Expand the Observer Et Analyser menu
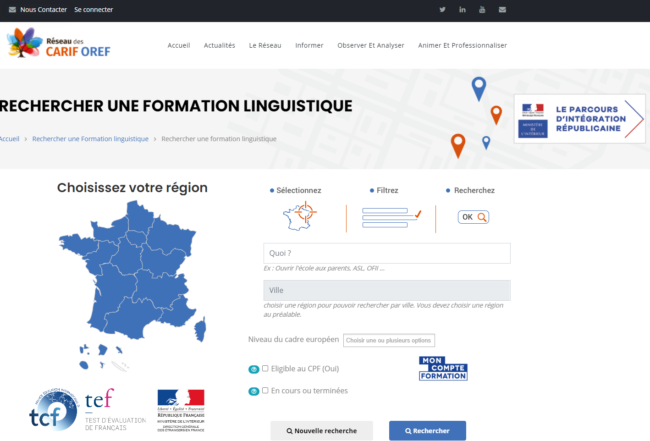650x441 pixels. (370, 45)
